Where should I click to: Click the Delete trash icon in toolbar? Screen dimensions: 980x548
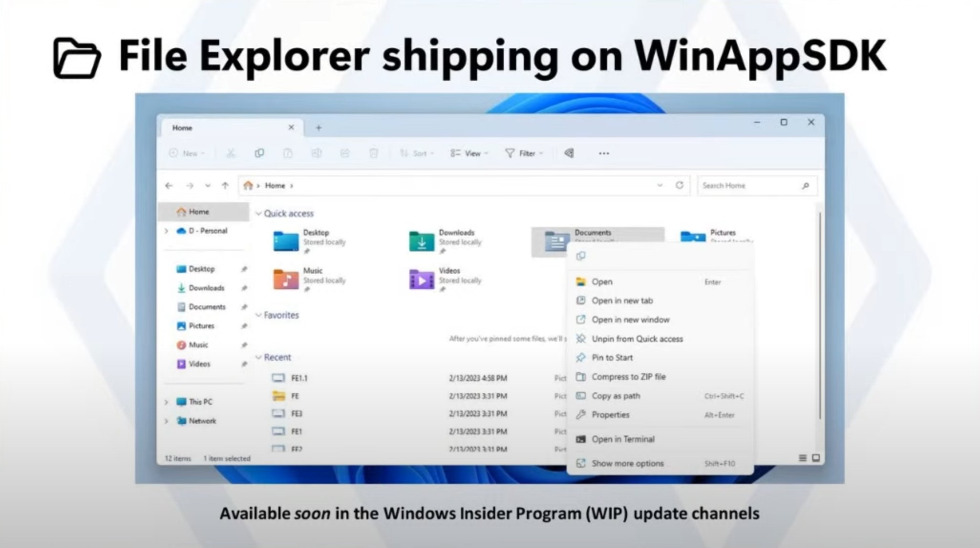pos(373,153)
